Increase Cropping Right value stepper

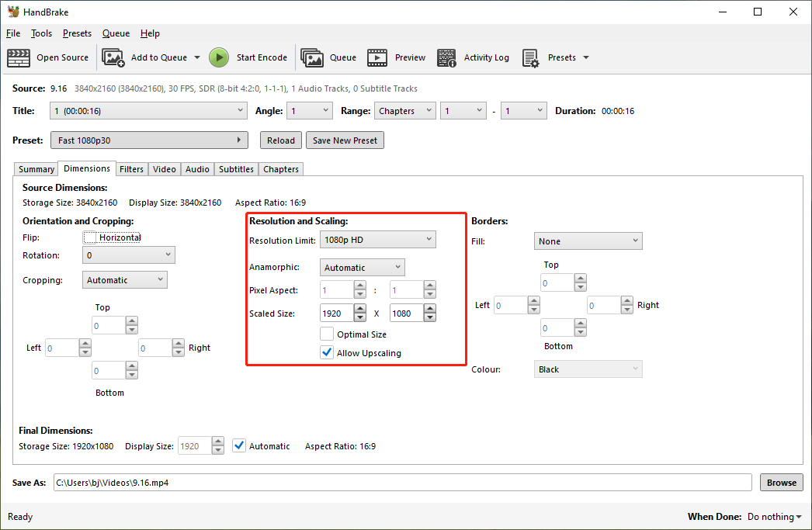[x=178, y=343]
